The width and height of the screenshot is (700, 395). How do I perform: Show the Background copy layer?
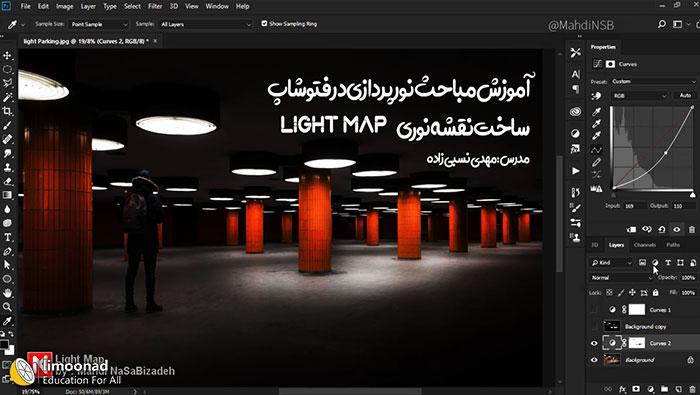click(594, 326)
